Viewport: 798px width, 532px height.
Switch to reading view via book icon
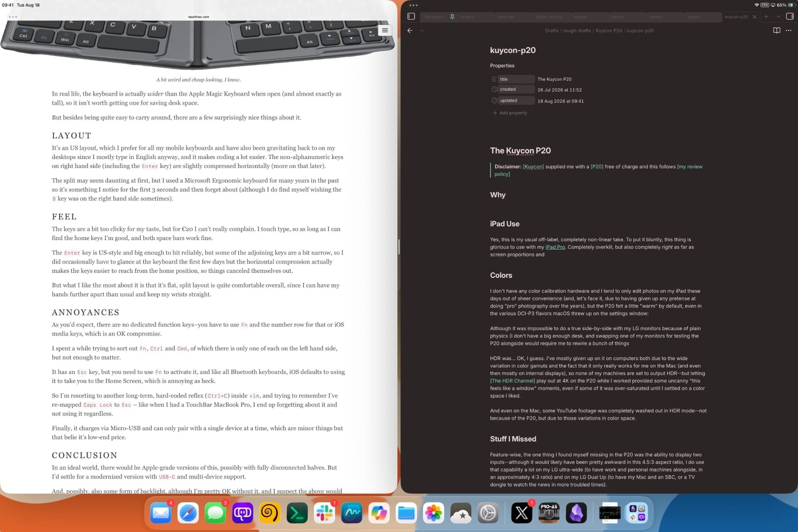[x=777, y=30]
